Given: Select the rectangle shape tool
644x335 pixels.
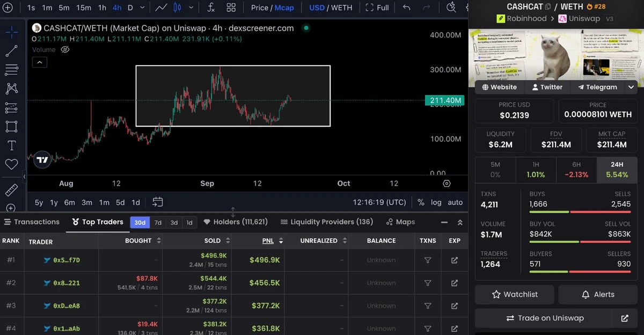Looking at the screenshot, I should point(11,127).
